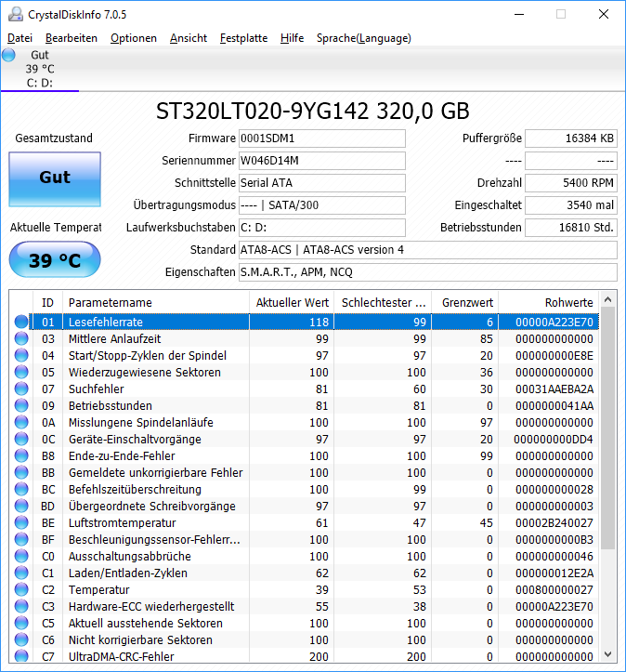Click the status orb for UltraDMA-CRC-Fehler row
The image size is (626, 672).
(x=21, y=655)
